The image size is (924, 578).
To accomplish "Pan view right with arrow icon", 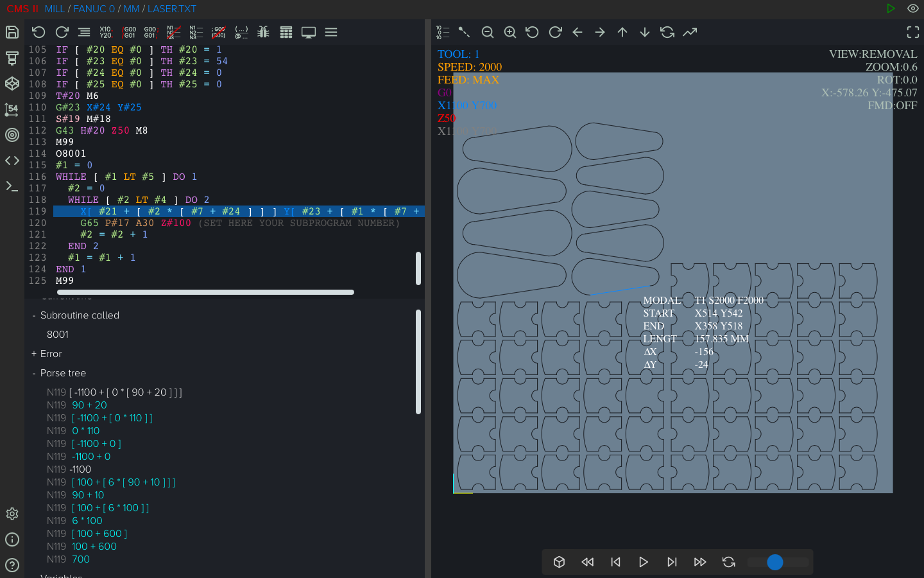I will [x=600, y=32].
